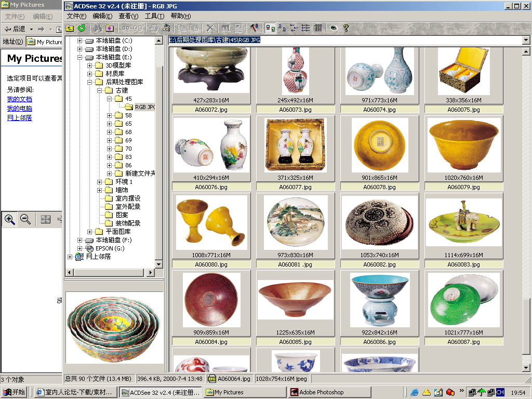Expand the 本地磁盘 (D:) tree node
Viewport: 532px width, 399px height.
coord(79,49)
